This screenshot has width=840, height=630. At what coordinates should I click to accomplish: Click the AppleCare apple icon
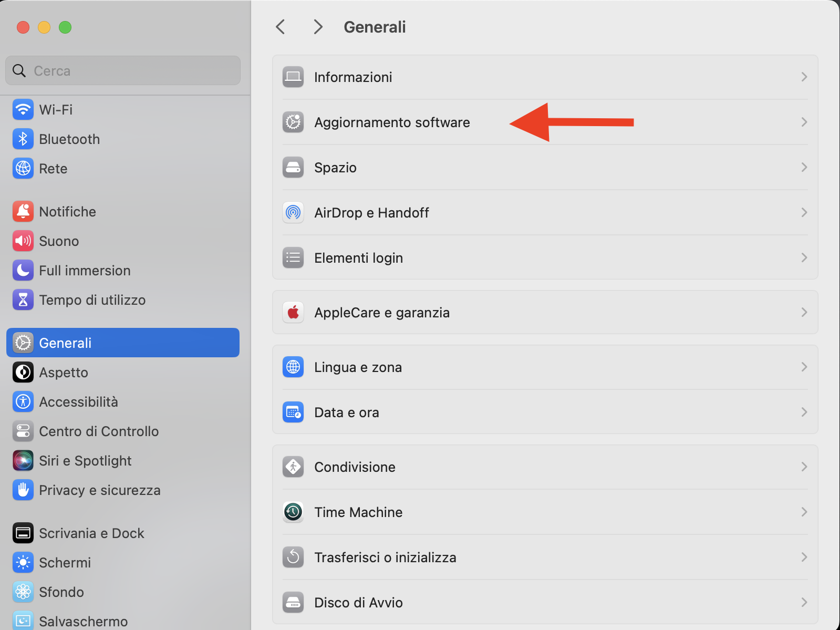coord(293,313)
